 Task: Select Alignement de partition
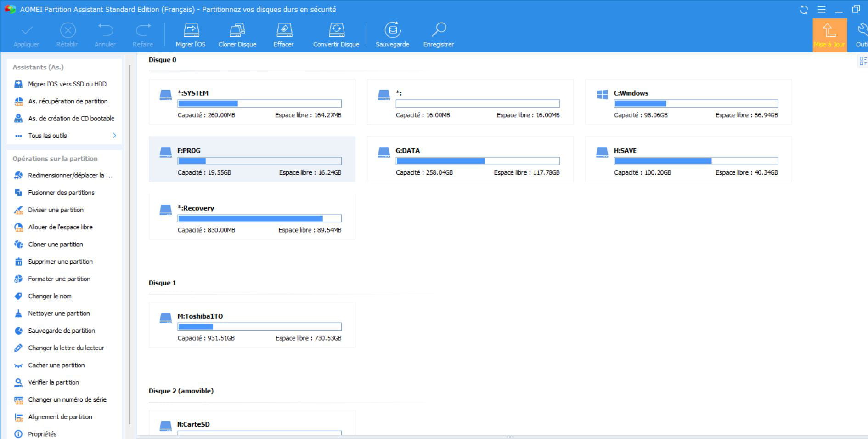[64, 417]
